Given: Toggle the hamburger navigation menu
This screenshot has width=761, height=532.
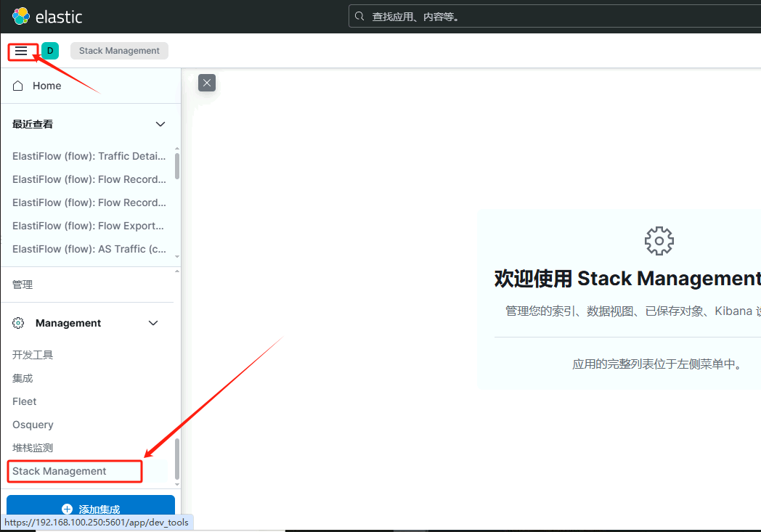Looking at the screenshot, I should tap(21, 51).
